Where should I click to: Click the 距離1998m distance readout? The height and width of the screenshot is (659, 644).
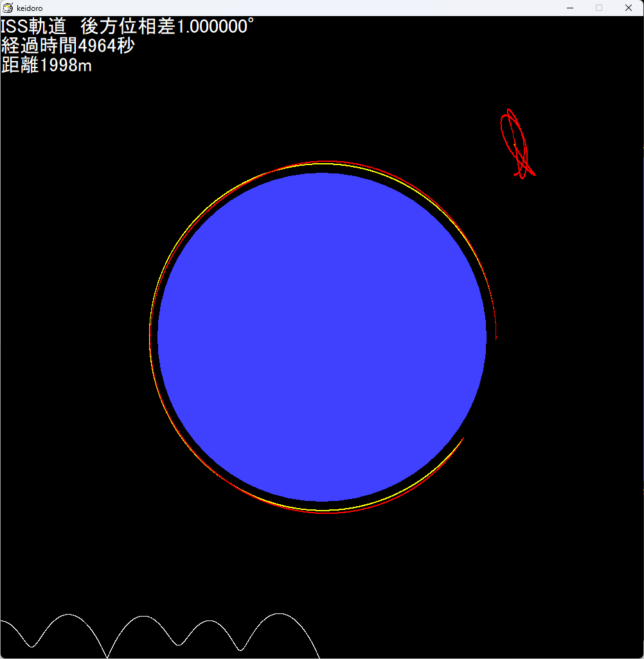click(46, 65)
